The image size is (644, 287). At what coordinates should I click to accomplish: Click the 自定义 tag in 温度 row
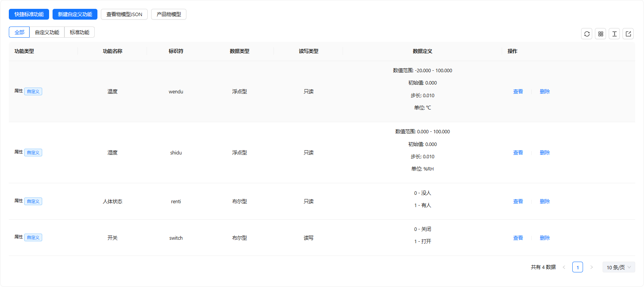coord(33,91)
